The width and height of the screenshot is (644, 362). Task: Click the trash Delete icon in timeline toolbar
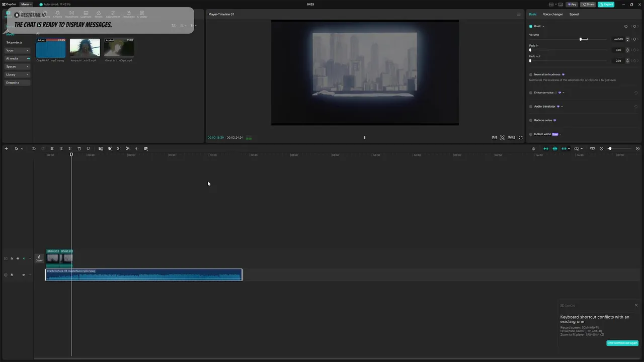pos(79,148)
